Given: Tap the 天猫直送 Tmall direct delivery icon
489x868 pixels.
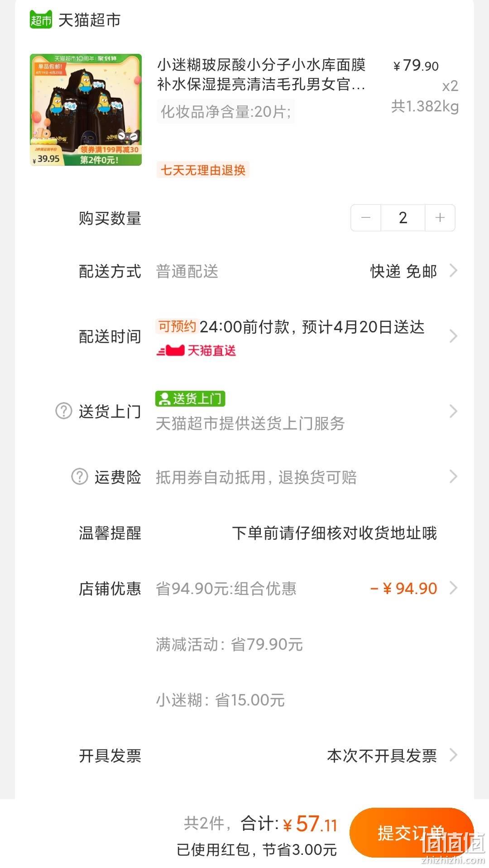Looking at the screenshot, I should 196,350.
